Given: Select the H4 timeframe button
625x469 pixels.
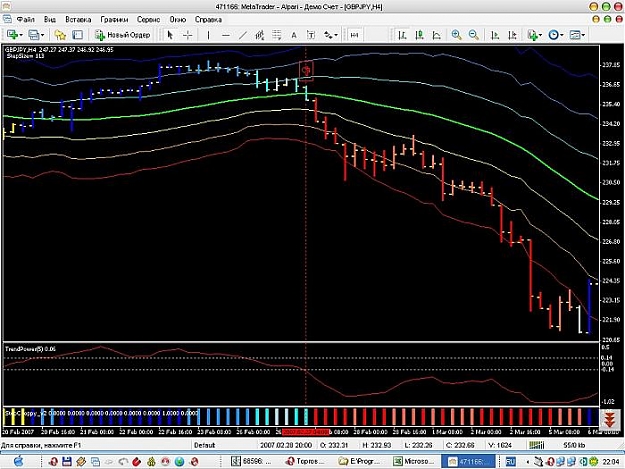Looking at the screenshot, I should [354, 35].
